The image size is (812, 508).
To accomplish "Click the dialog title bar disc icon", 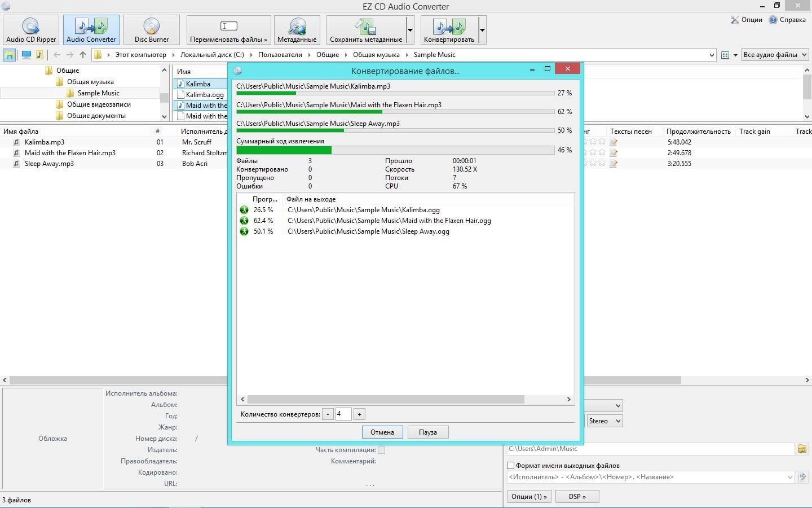I will pos(237,71).
